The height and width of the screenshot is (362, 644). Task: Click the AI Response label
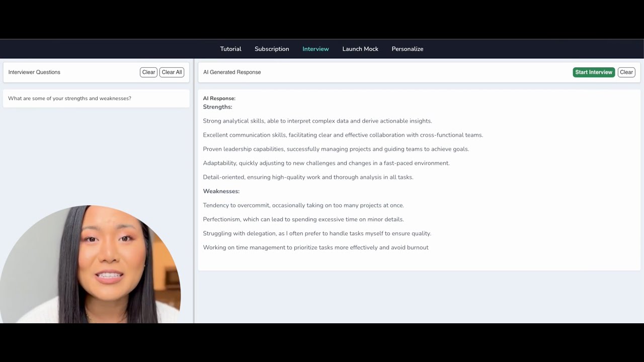point(219,99)
